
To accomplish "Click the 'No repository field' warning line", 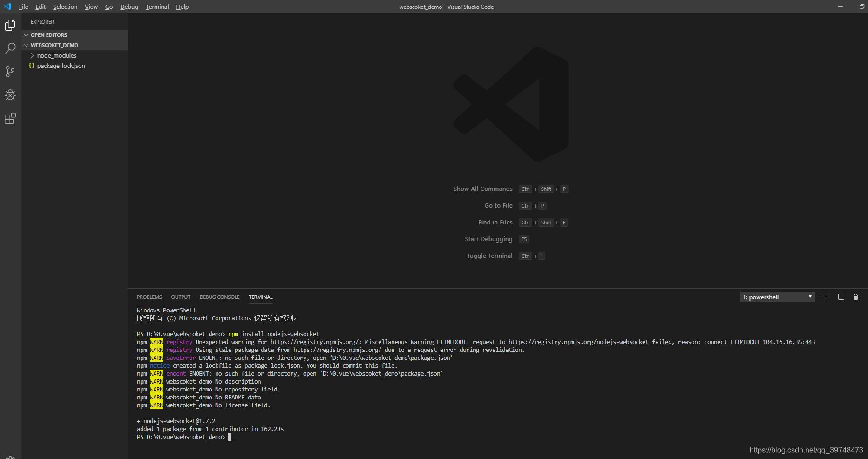I will pyautogui.click(x=209, y=390).
